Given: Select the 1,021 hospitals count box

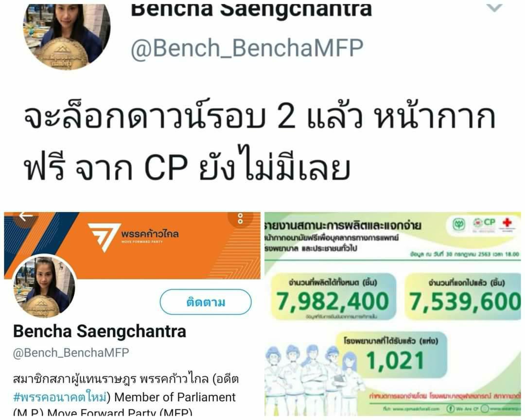Looking at the screenshot, I should pos(391,354).
